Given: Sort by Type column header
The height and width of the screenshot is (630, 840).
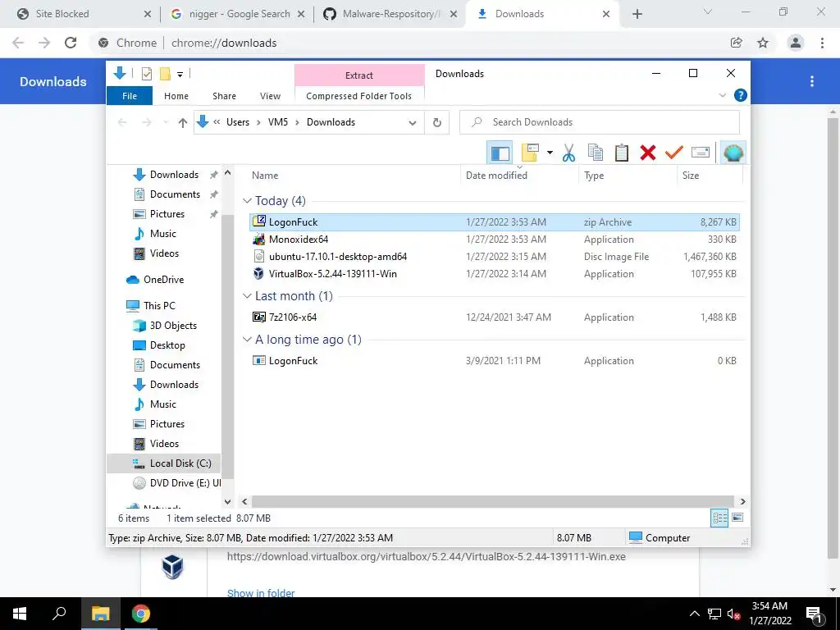Looking at the screenshot, I should (x=628, y=176).
